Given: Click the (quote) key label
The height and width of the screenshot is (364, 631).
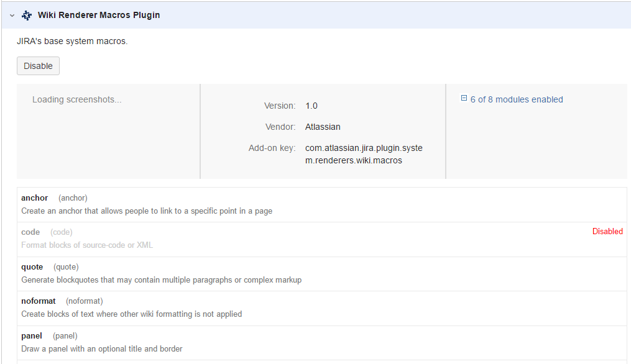Looking at the screenshot, I should tap(66, 266).
